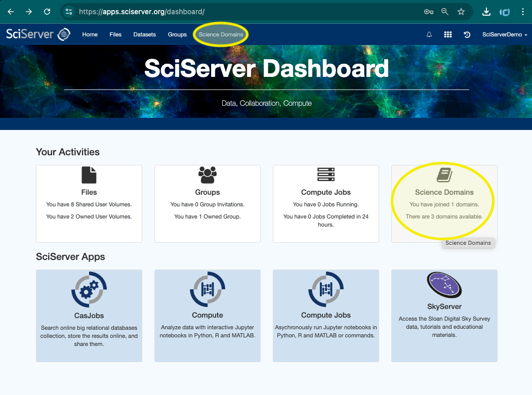This screenshot has height=395, width=532.
Task: Click 'You have 0 Jobs Running.'
Action: [325, 204]
